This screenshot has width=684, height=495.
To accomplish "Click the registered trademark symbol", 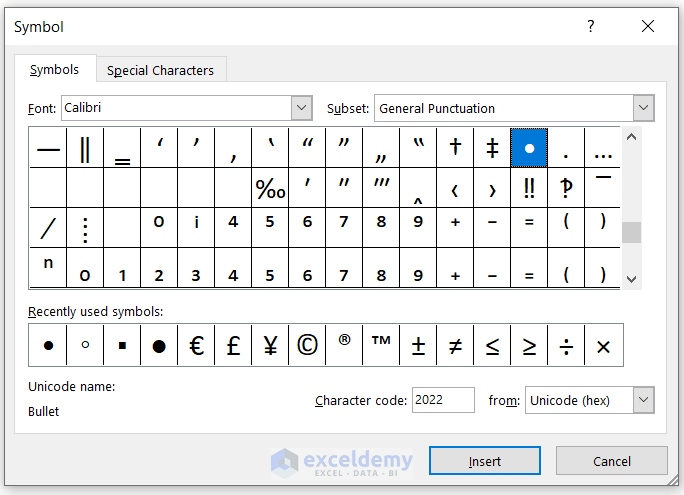I will point(345,345).
